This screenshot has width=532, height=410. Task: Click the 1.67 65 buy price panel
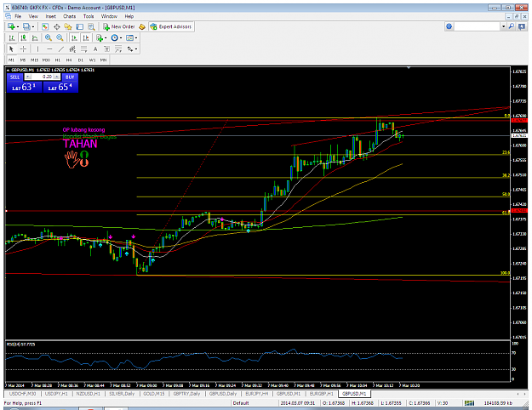point(60,87)
